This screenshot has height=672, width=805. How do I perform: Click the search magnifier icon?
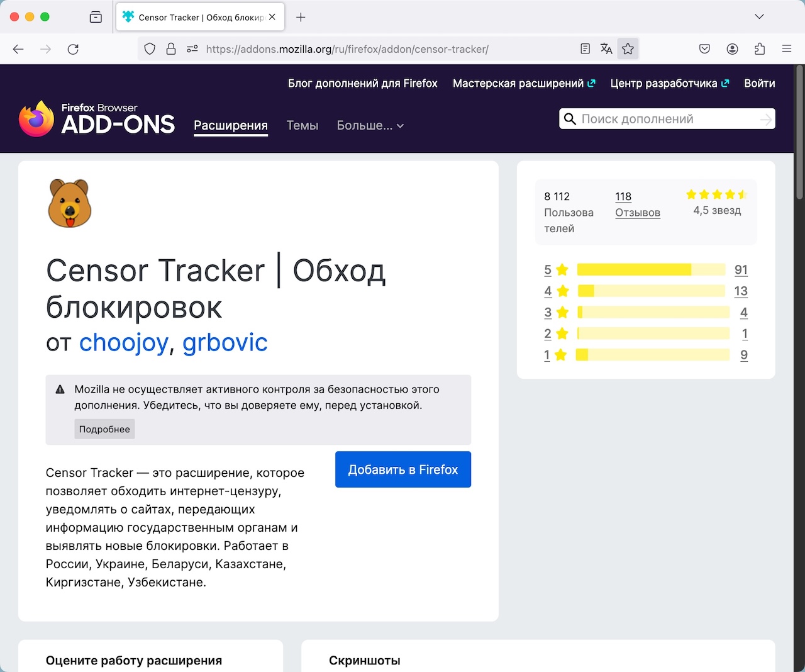(570, 119)
